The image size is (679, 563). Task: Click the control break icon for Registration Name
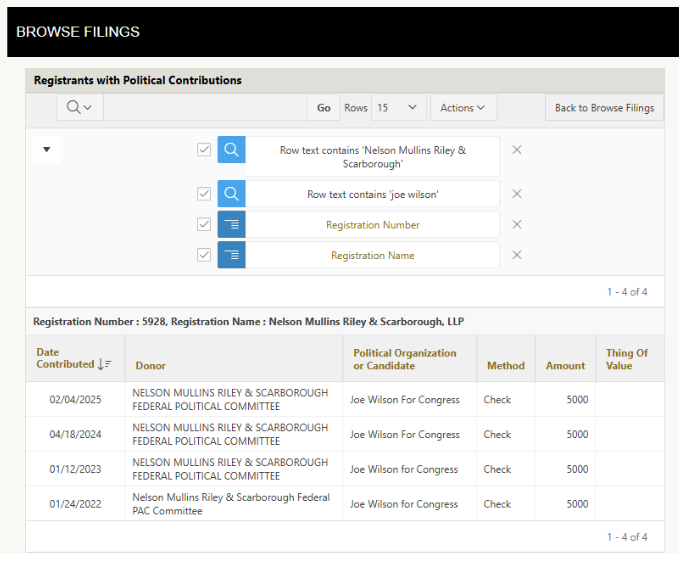point(231,255)
